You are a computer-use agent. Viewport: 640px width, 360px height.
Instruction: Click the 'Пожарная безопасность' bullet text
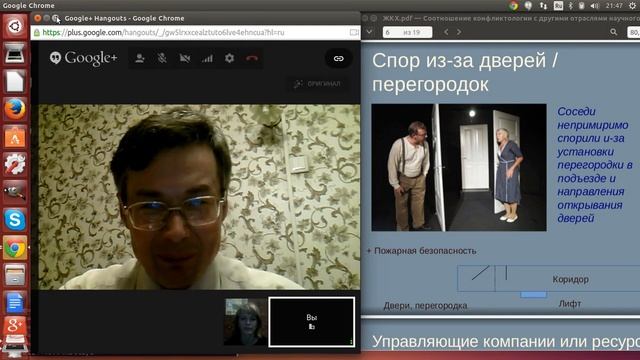[x=425, y=251]
